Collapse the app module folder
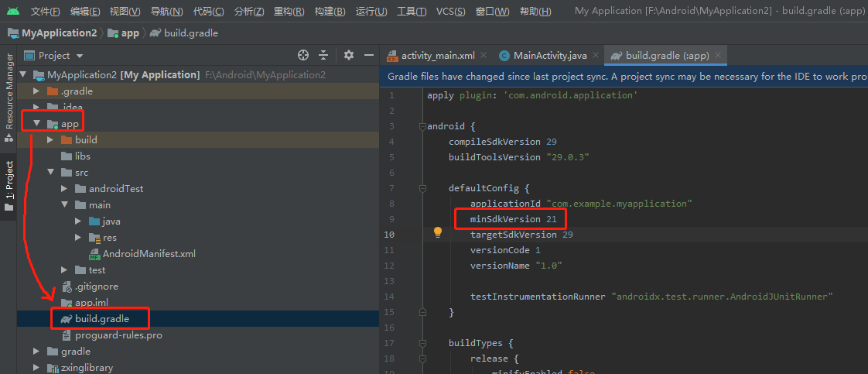This screenshot has width=868, height=374. click(36, 124)
